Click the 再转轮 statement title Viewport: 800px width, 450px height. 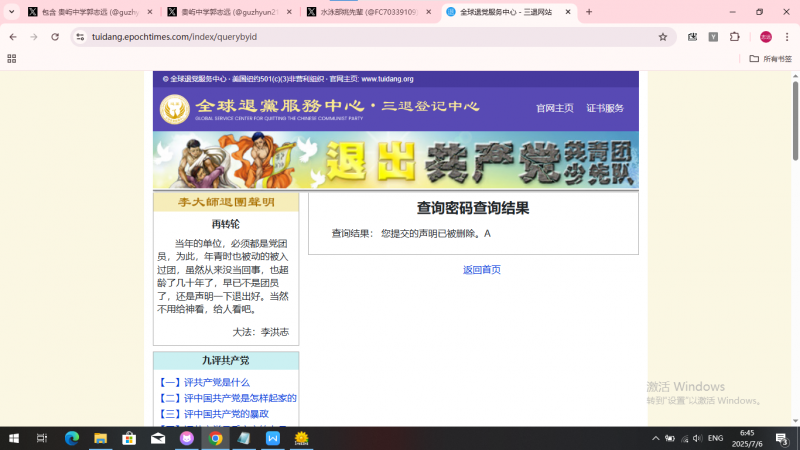[x=226, y=224]
